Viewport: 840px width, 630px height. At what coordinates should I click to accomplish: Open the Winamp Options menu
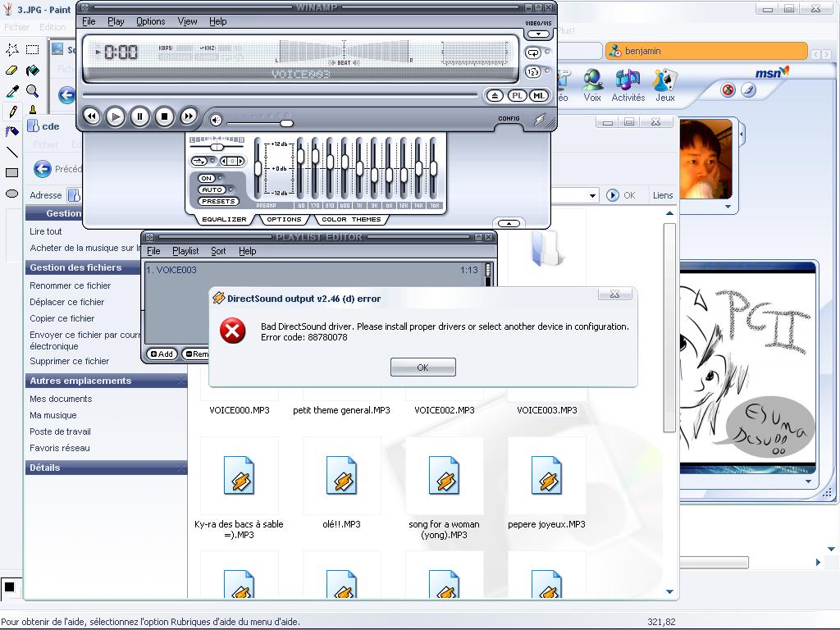point(150,21)
